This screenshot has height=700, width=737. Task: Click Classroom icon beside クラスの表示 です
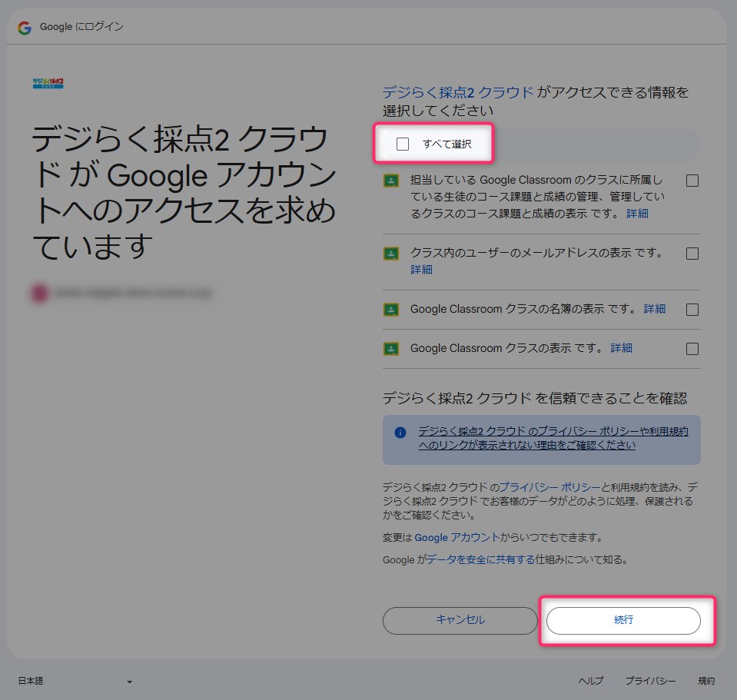pyautogui.click(x=391, y=349)
